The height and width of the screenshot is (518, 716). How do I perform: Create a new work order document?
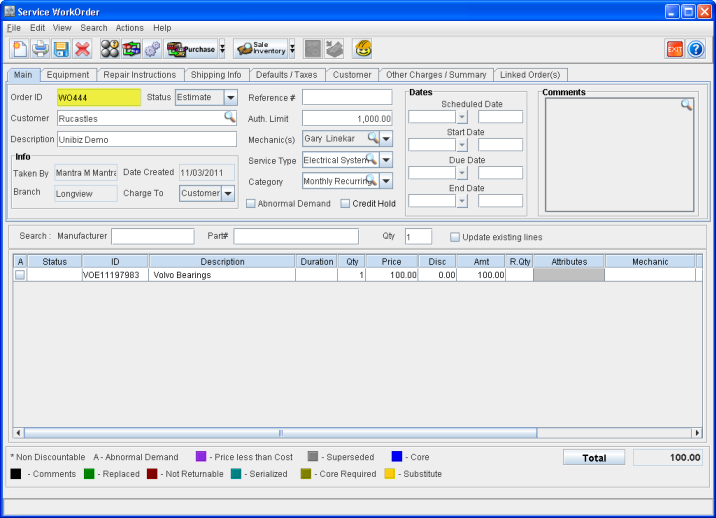point(19,49)
